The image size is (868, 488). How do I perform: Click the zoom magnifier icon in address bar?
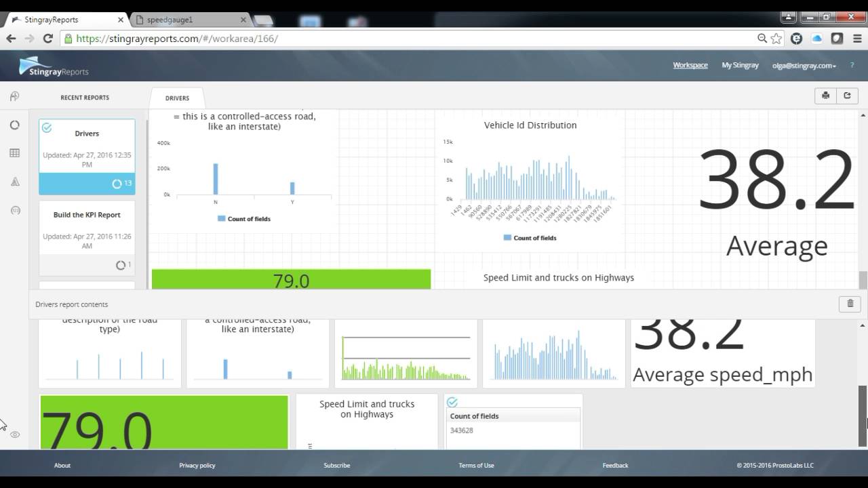[762, 39]
